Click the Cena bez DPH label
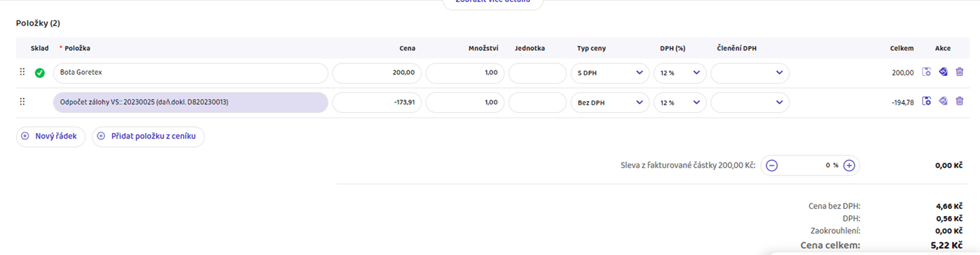Screen dimensions: 980x255 pyautogui.click(x=835, y=206)
